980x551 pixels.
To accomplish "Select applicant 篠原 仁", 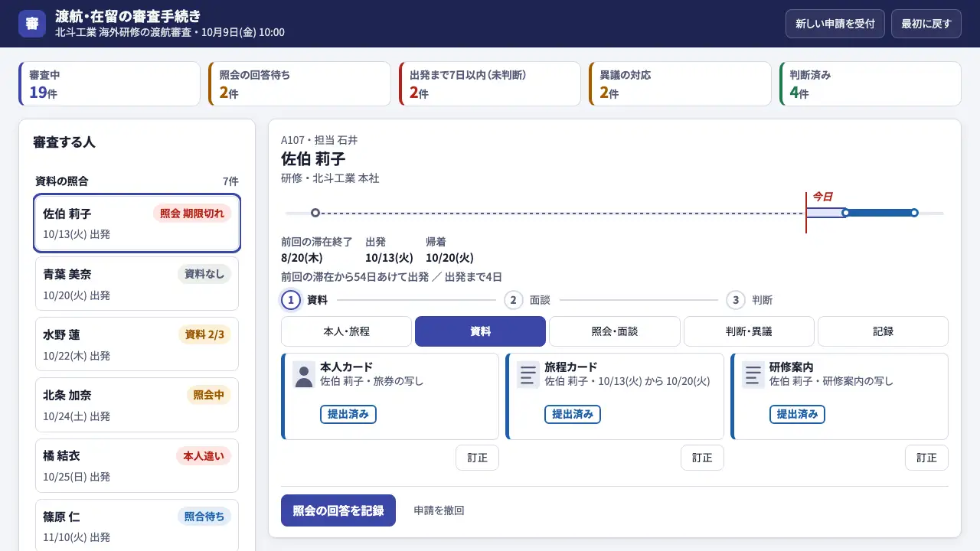I will (137, 525).
